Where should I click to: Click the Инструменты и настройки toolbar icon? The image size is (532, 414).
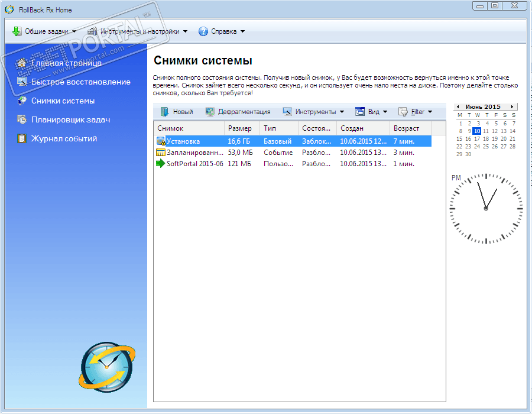(x=92, y=31)
